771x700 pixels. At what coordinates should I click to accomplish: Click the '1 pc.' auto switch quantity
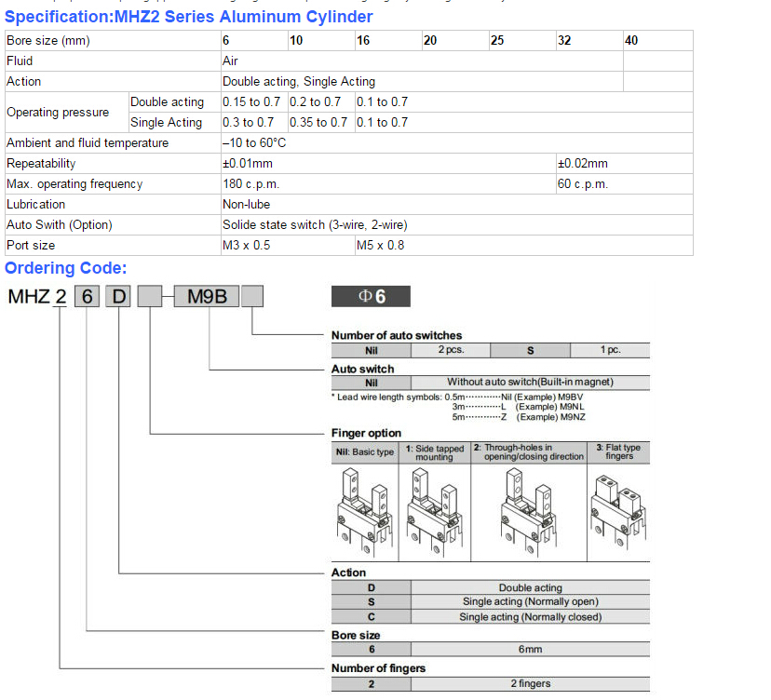click(x=610, y=350)
